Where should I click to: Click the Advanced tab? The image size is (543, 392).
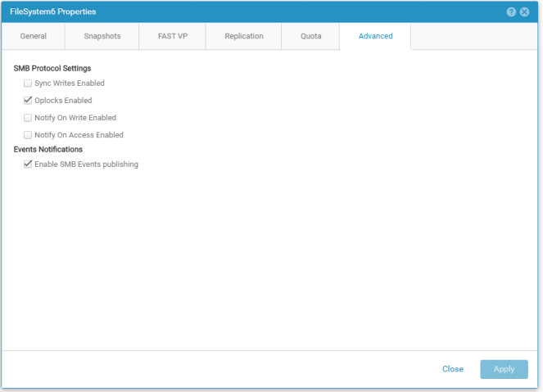click(375, 36)
